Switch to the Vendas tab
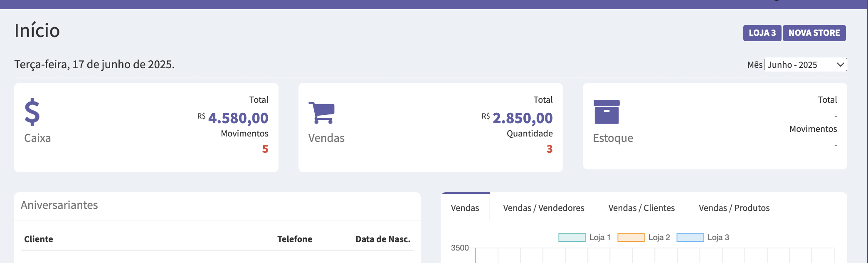The width and height of the screenshot is (868, 263). tap(465, 208)
